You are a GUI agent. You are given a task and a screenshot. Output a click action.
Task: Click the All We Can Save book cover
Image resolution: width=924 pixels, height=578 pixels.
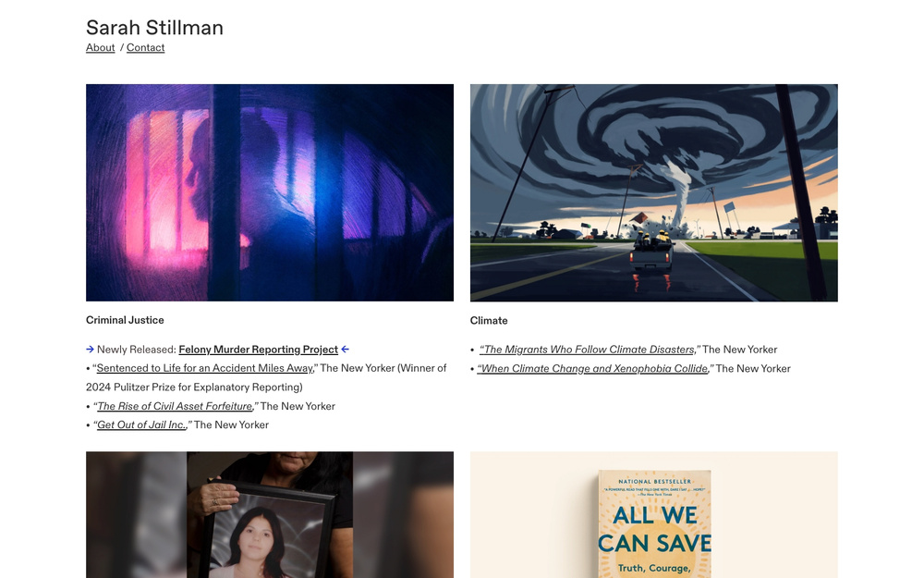654,523
